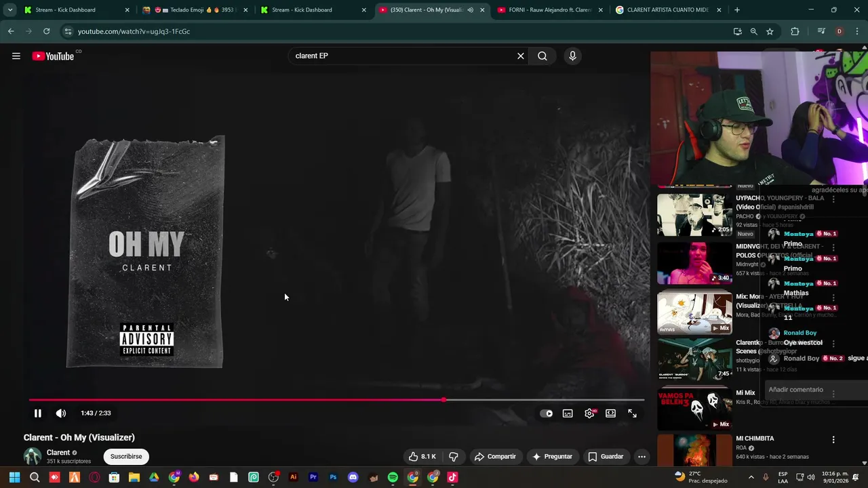Click the Compartir share button
This screenshot has width=868, height=488.
click(x=495, y=457)
